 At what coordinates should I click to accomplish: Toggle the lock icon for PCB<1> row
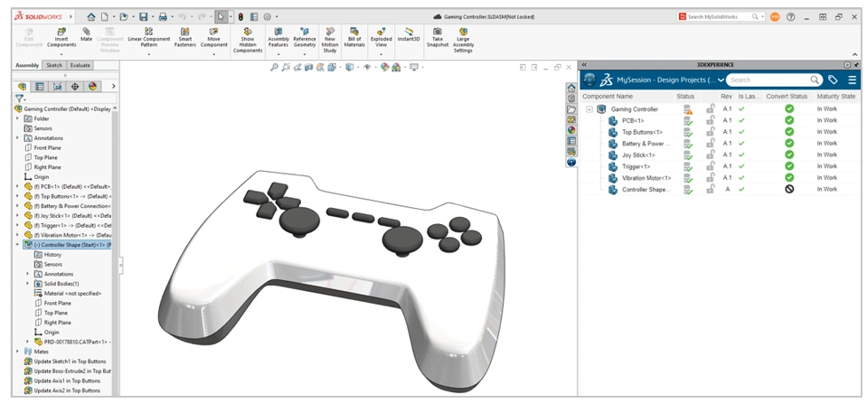pos(711,120)
